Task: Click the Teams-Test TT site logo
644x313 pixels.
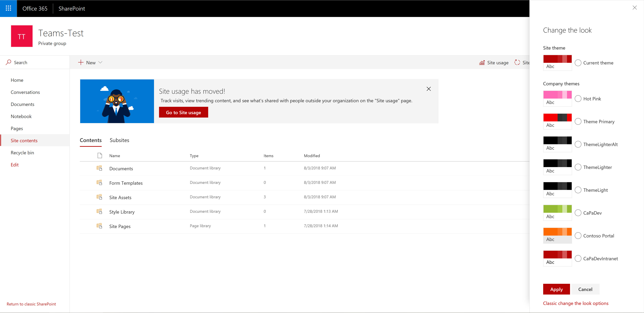Action: (21, 36)
